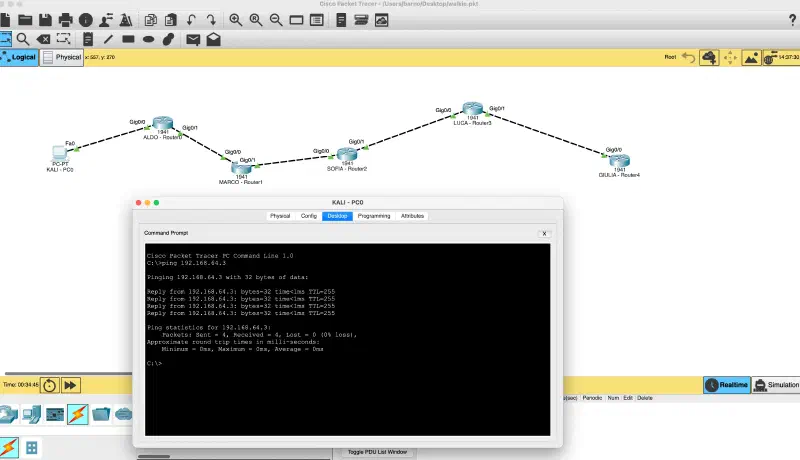Select the Multiuser Connection cloud category
Screen dimensions: 800x460
[x=123, y=415]
